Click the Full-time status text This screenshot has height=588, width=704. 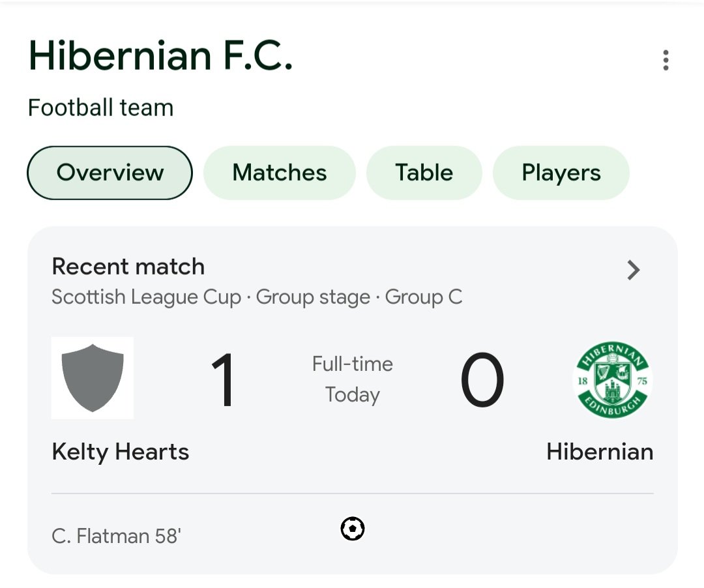353,364
